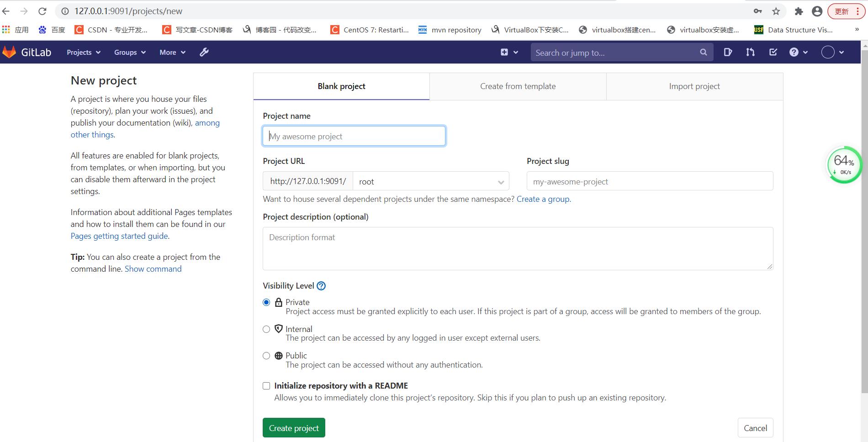Click the GitLab fox logo
The image size is (868, 442).
tap(9, 52)
